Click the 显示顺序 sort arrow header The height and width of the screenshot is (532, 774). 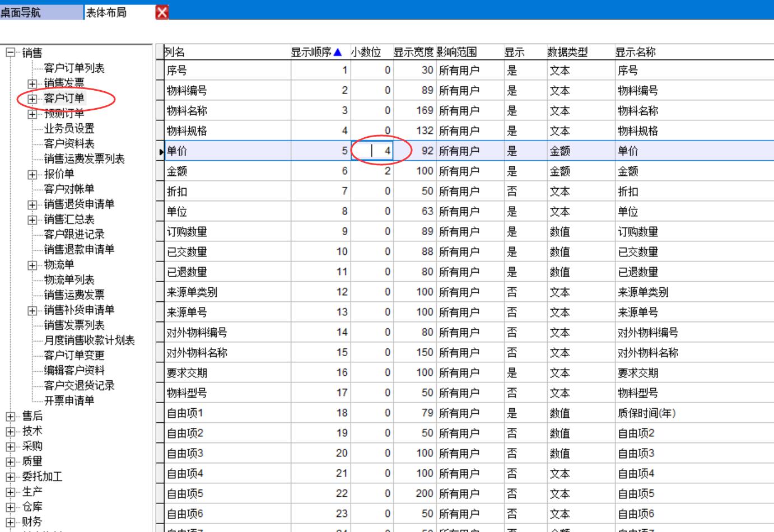coord(337,52)
